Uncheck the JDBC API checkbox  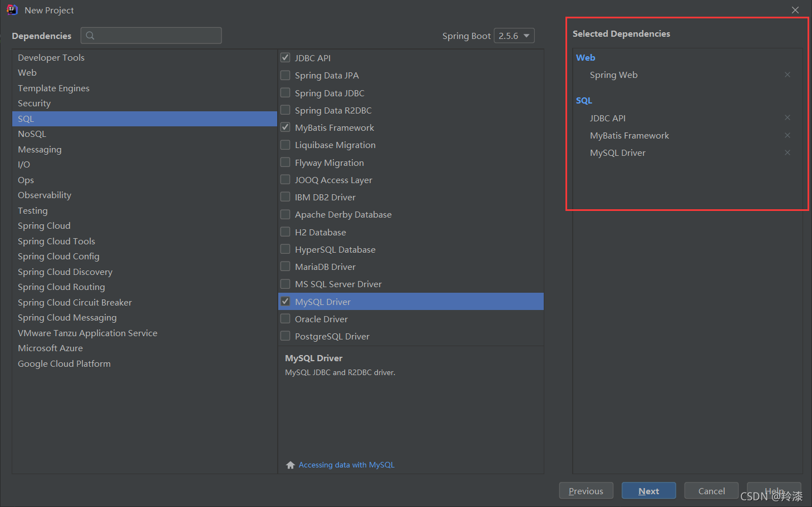[286, 57]
